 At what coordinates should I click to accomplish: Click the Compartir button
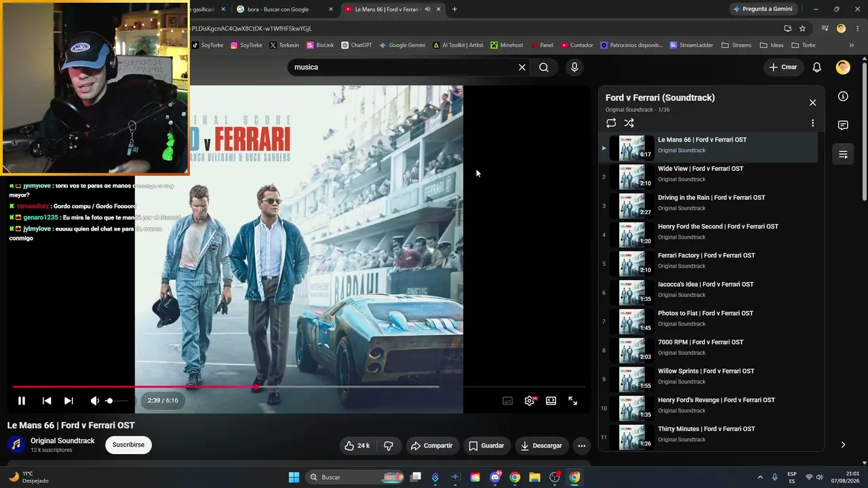[x=431, y=445]
